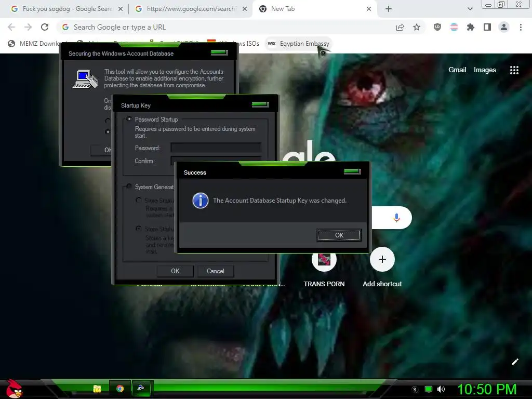Click OK in the Success dialog
The image size is (532, 399).
point(339,235)
